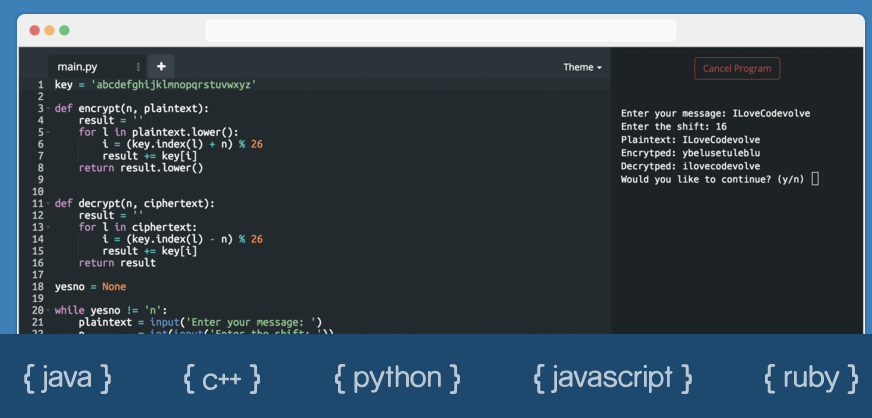Switch to the main.py file tab

click(x=78, y=67)
